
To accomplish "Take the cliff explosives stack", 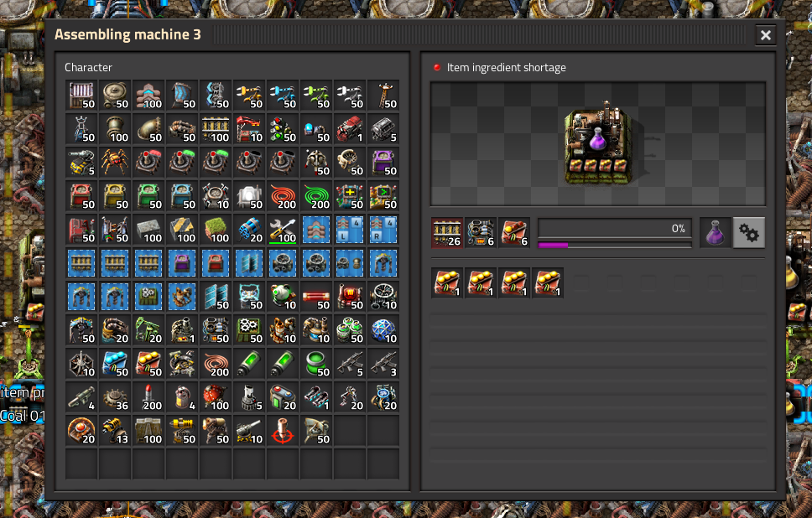I will click(249, 230).
